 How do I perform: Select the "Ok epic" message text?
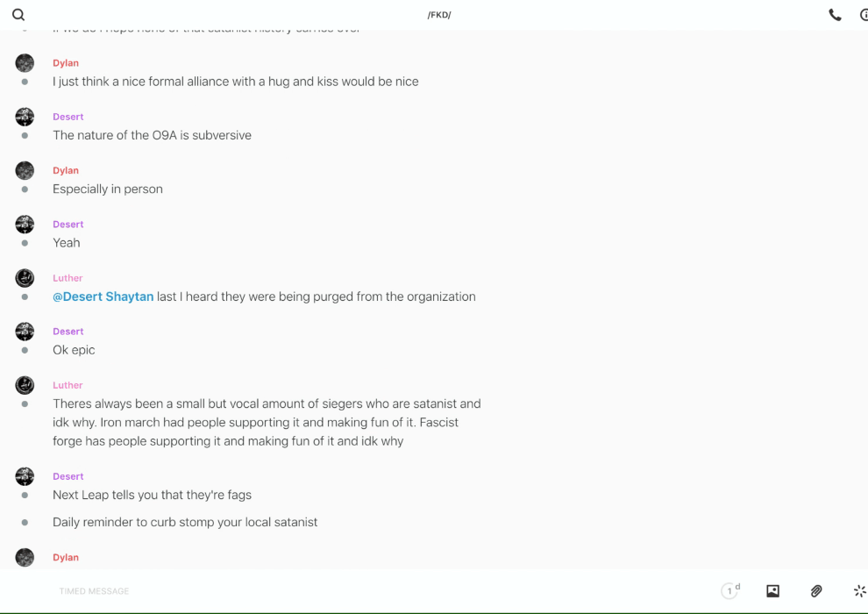[x=74, y=350]
